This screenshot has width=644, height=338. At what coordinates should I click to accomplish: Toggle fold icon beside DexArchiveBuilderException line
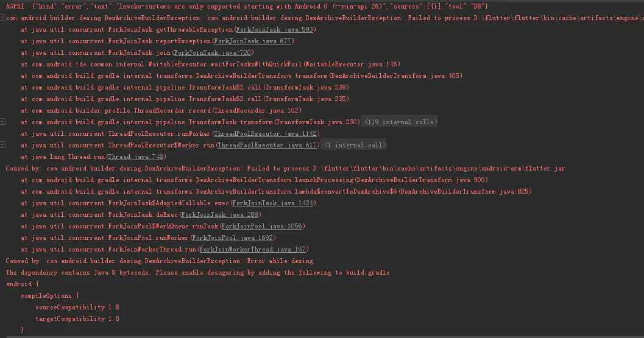click(2, 18)
